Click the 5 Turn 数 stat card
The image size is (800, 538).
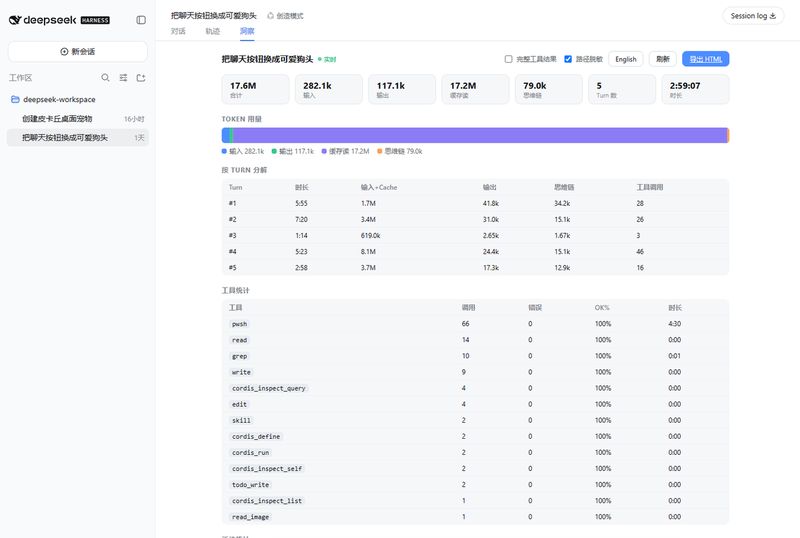pos(622,89)
